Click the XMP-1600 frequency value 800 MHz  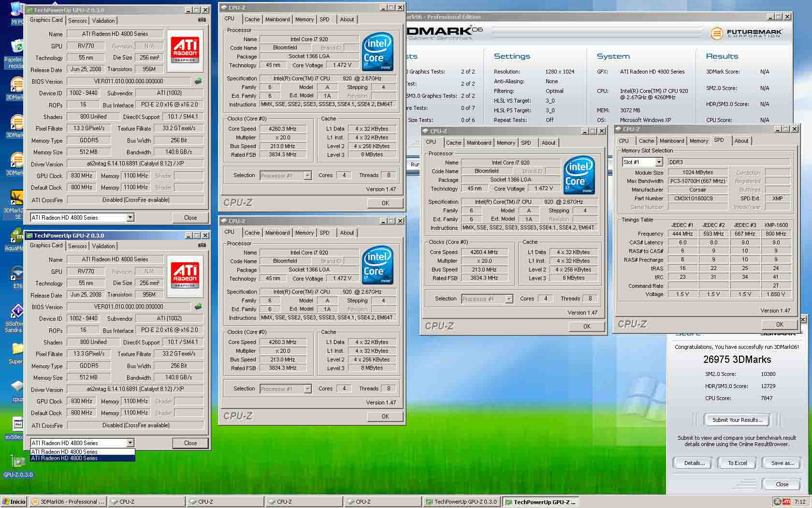point(775,234)
